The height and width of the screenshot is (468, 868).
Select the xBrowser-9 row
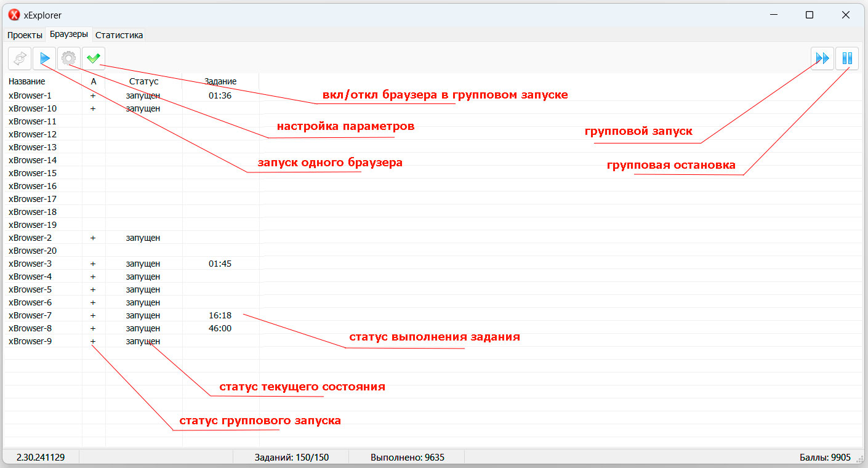(132, 341)
